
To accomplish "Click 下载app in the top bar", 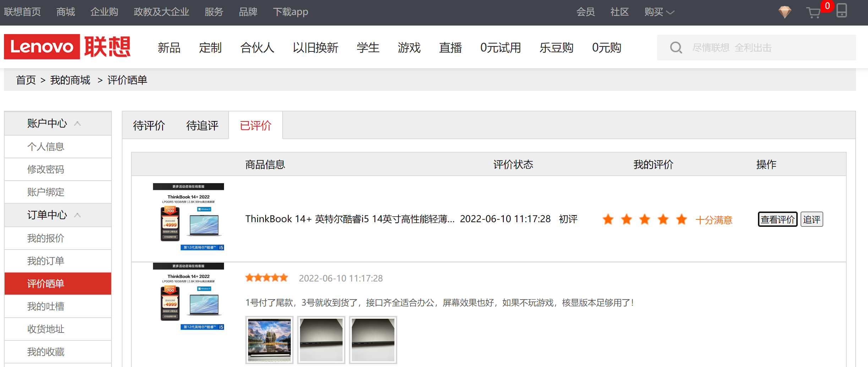I will click(290, 12).
